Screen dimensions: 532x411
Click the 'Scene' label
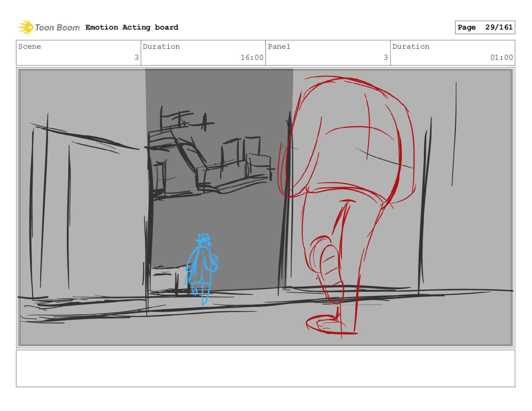[x=30, y=46]
